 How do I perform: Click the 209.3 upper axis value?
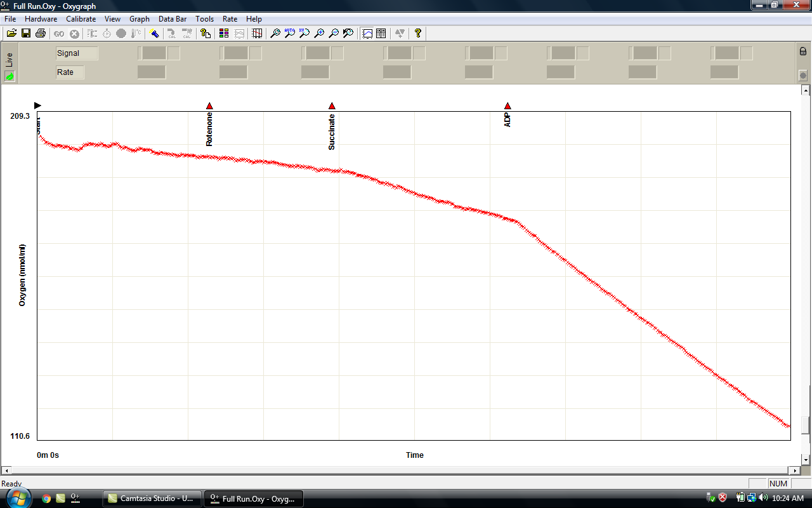click(x=20, y=116)
